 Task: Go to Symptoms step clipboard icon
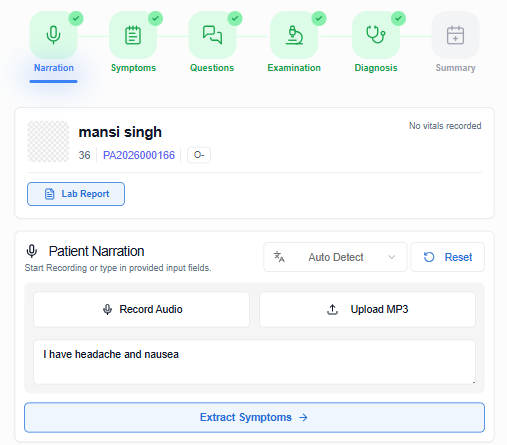[x=133, y=35]
